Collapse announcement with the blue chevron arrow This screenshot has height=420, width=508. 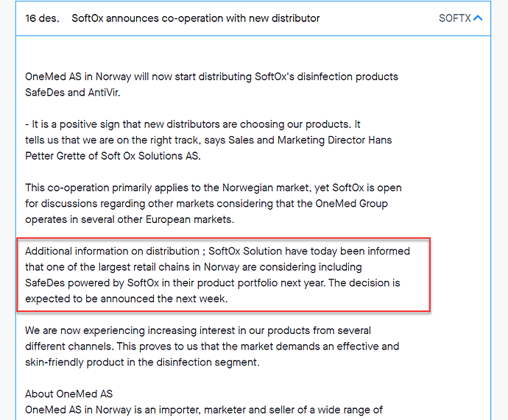click(x=478, y=18)
